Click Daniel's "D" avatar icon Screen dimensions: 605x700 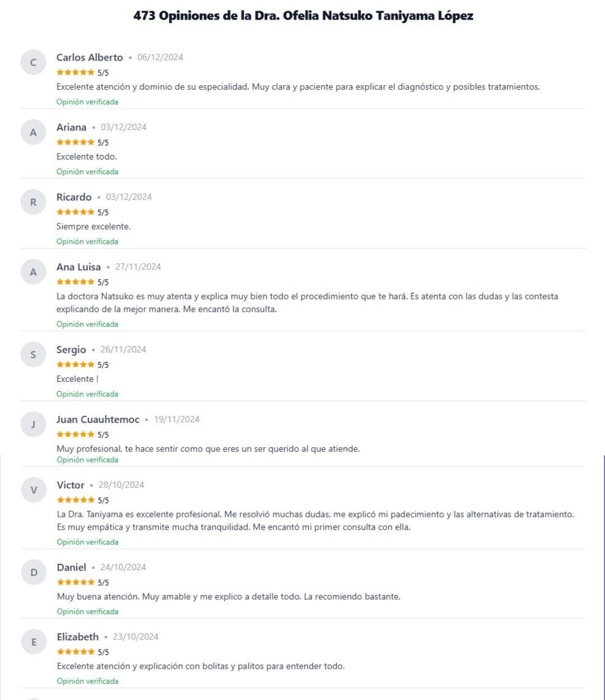[x=34, y=572]
